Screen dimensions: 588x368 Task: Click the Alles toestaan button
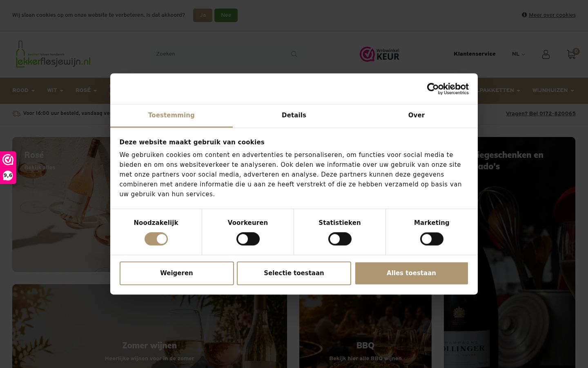pos(411,273)
